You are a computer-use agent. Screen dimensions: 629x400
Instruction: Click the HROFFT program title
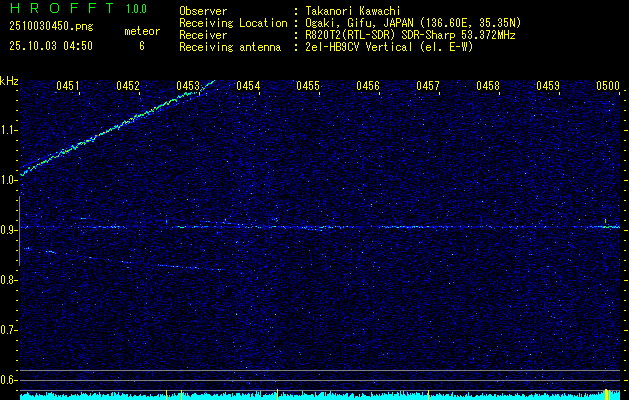(61, 8)
